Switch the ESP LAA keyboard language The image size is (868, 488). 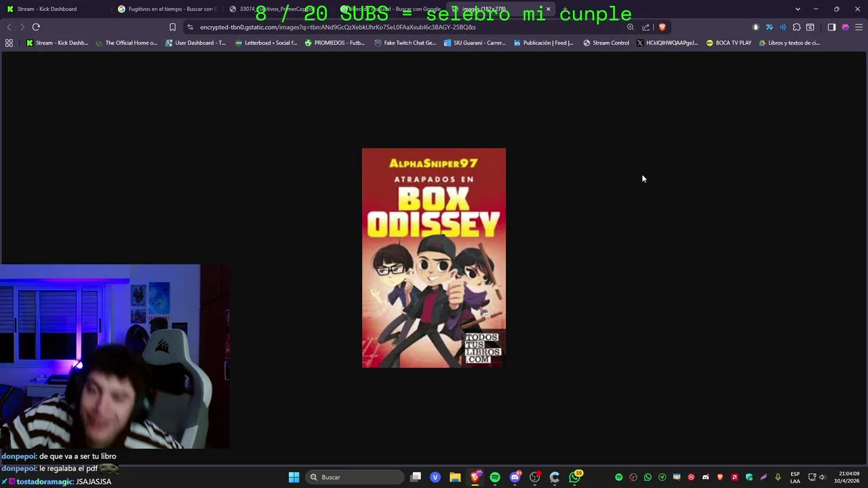click(795, 477)
